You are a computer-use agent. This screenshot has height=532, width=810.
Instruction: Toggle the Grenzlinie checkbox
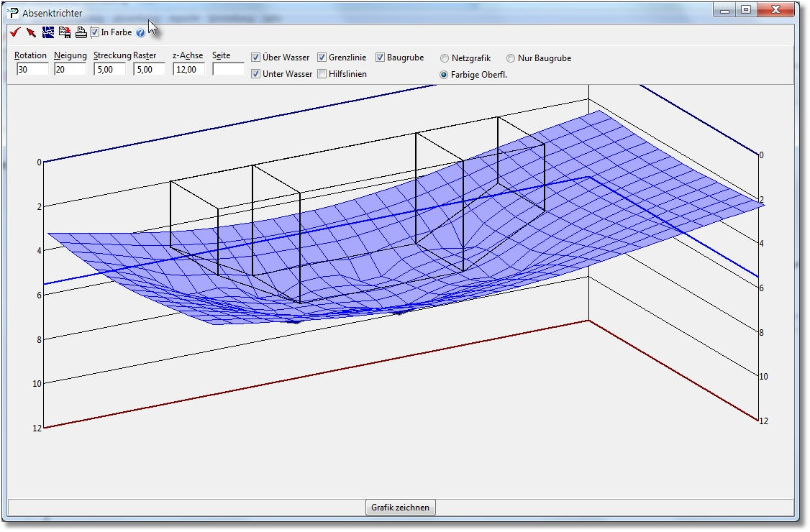322,58
